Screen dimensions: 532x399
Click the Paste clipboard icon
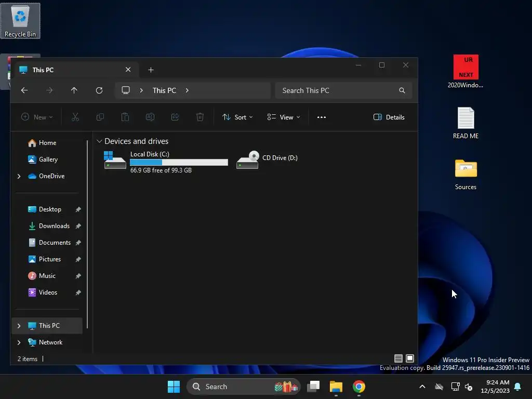coord(125,117)
